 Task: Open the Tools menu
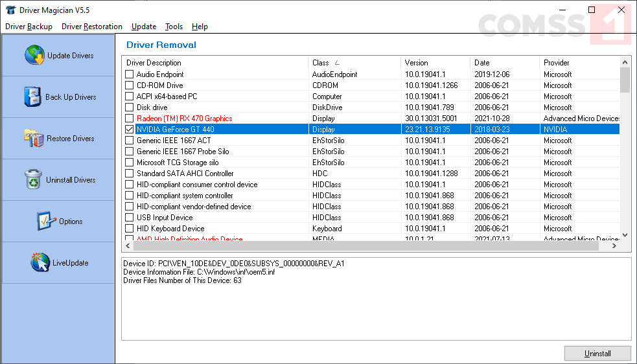[174, 27]
